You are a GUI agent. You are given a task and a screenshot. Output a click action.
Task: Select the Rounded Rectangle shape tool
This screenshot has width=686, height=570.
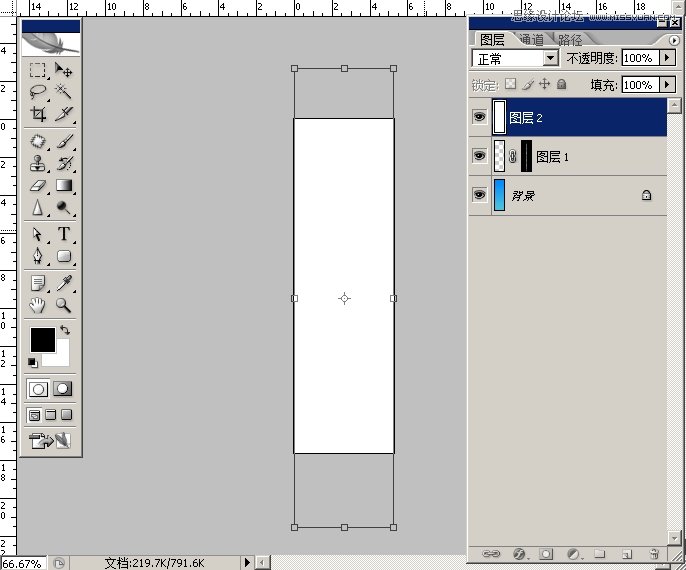pos(63,256)
